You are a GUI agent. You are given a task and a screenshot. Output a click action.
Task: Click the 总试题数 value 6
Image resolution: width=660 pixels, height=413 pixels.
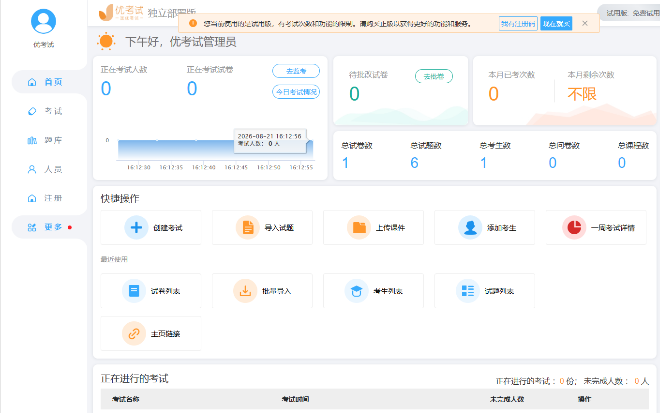[x=415, y=163]
